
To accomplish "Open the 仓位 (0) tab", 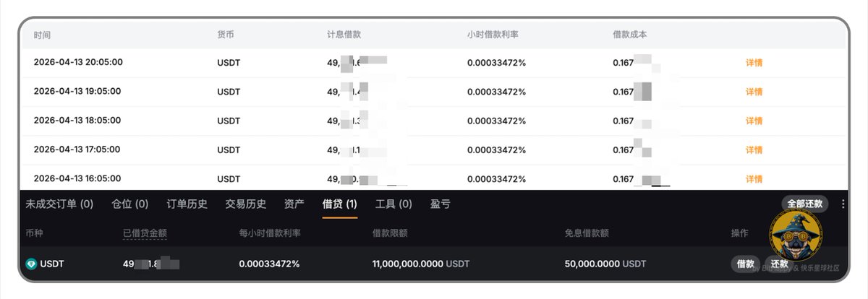I will click(130, 204).
